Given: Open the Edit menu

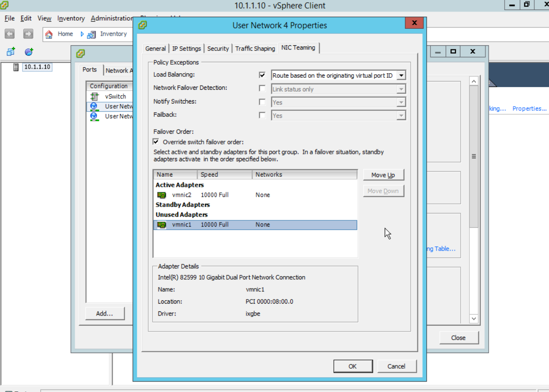Looking at the screenshot, I should [x=26, y=18].
